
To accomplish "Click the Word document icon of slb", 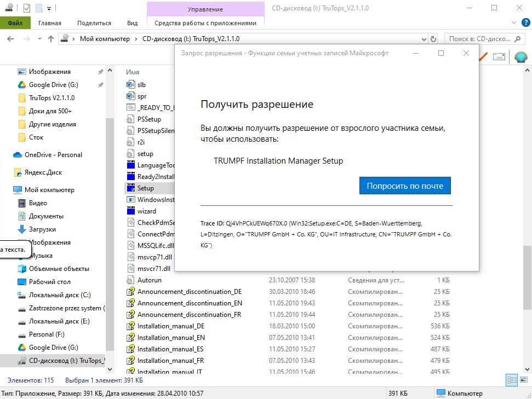I will click(130, 84).
